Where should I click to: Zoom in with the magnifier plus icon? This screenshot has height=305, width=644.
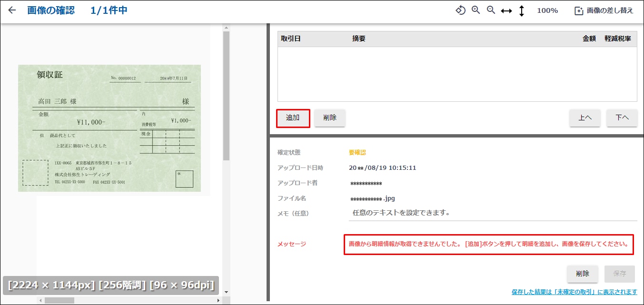[x=476, y=10]
